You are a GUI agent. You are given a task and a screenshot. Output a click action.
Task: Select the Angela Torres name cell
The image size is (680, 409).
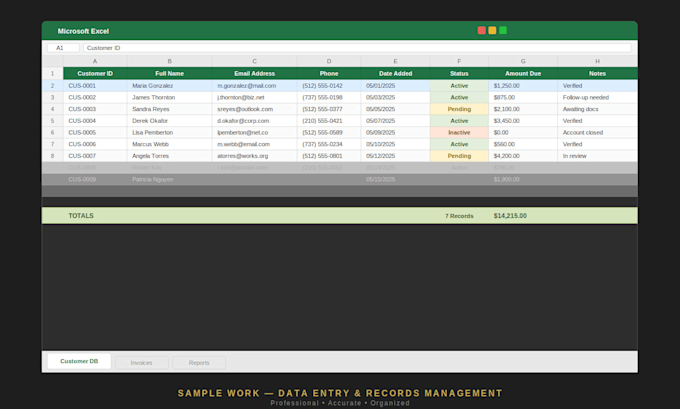[169, 156]
